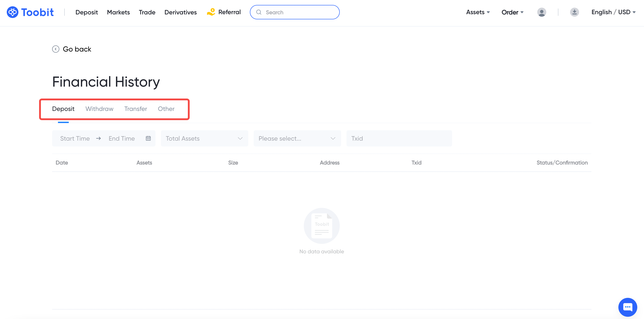Image resolution: width=644 pixels, height=319 pixels.
Task: Select the Other history tab
Action: pos(166,109)
